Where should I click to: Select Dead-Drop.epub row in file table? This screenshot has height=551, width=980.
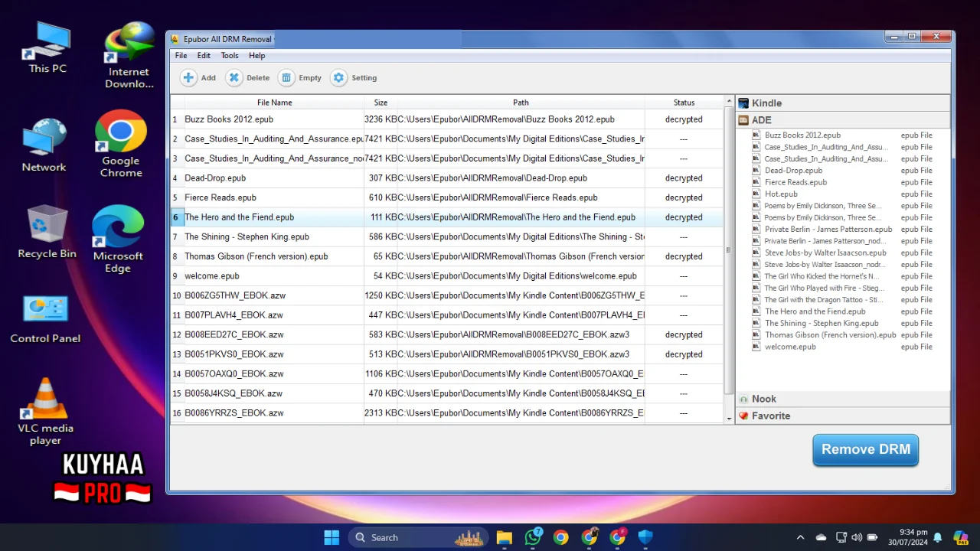[446, 178]
